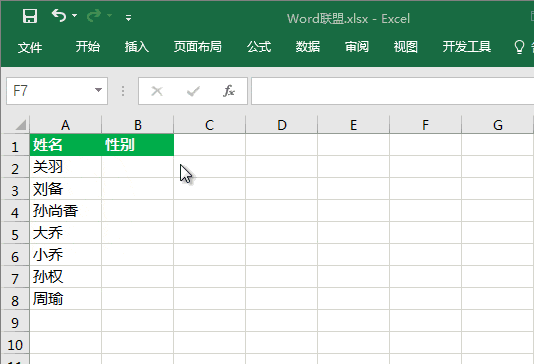The width and height of the screenshot is (534, 364).
Task: Select column E header
Action: [354, 125]
